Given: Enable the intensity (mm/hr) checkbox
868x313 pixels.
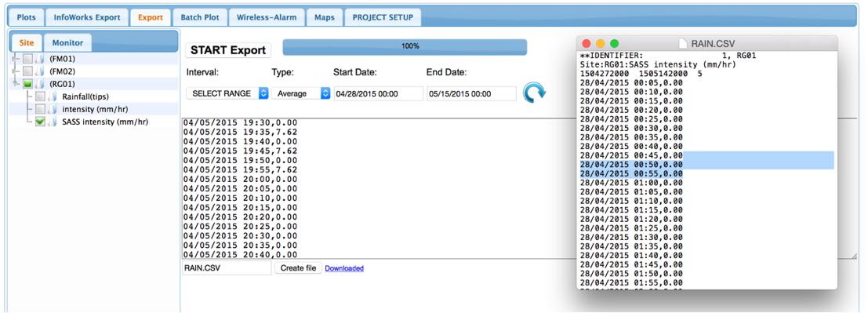Looking at the screenshot, I should 41,109.
